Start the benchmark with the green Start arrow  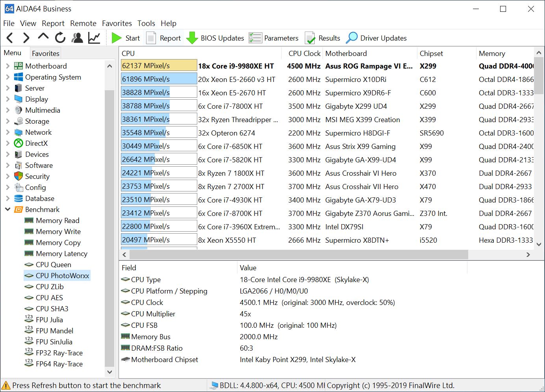click(117, 38)
